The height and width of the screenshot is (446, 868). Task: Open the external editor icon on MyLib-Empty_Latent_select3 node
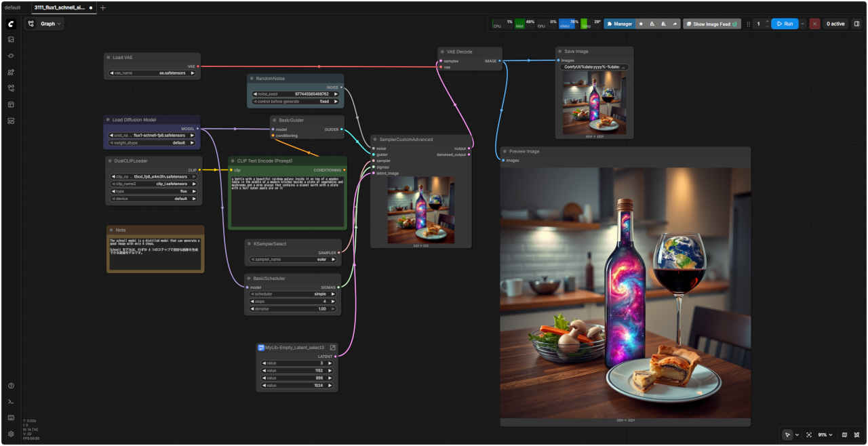tap(332, 347)
